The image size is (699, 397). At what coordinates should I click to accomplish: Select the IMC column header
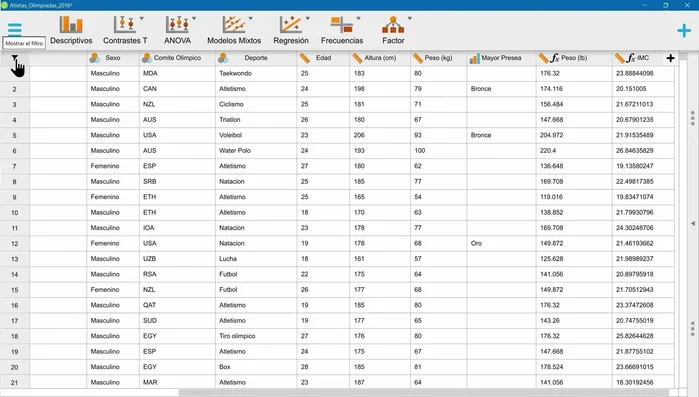point(643,58)
